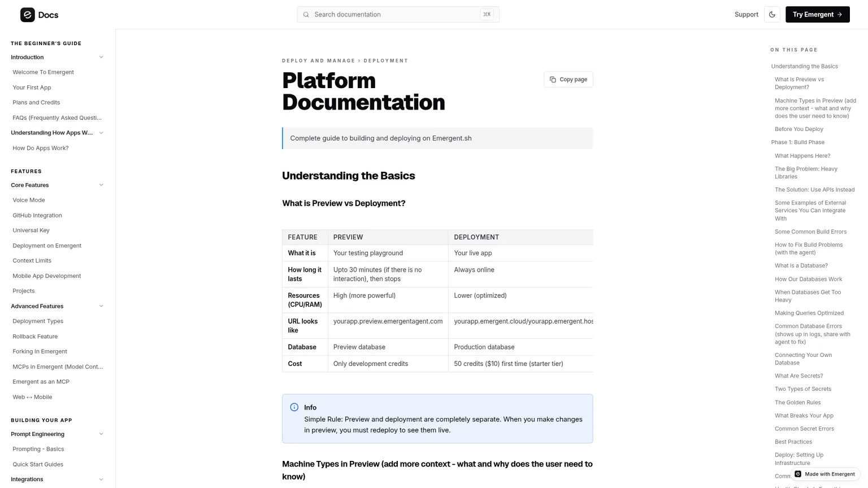Click the Info callout icon
Image resolution: width=868 pixels, height=488 pixels.
pyautogui.click(x=294, y=407)
